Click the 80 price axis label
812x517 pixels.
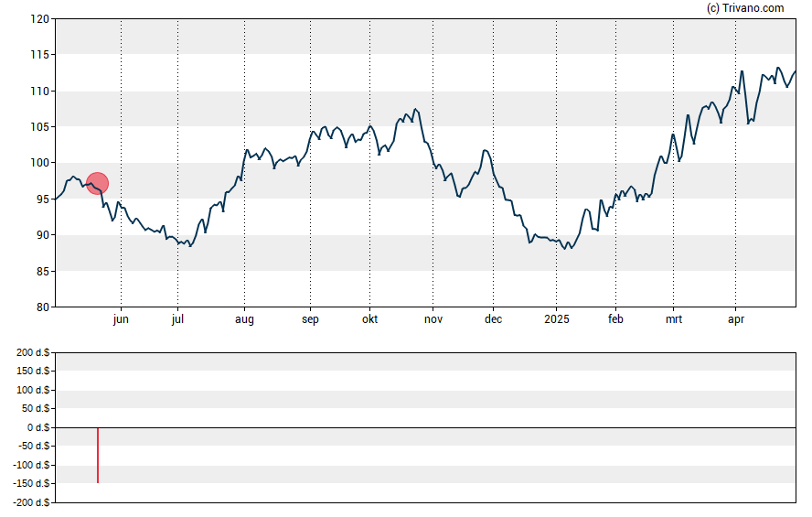tap(43, 307)
